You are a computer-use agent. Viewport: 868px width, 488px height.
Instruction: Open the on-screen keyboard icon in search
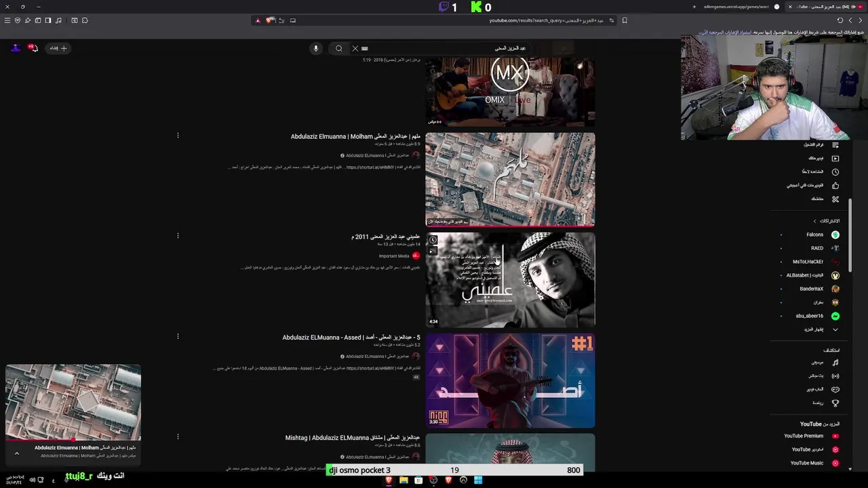click(365, 48)
